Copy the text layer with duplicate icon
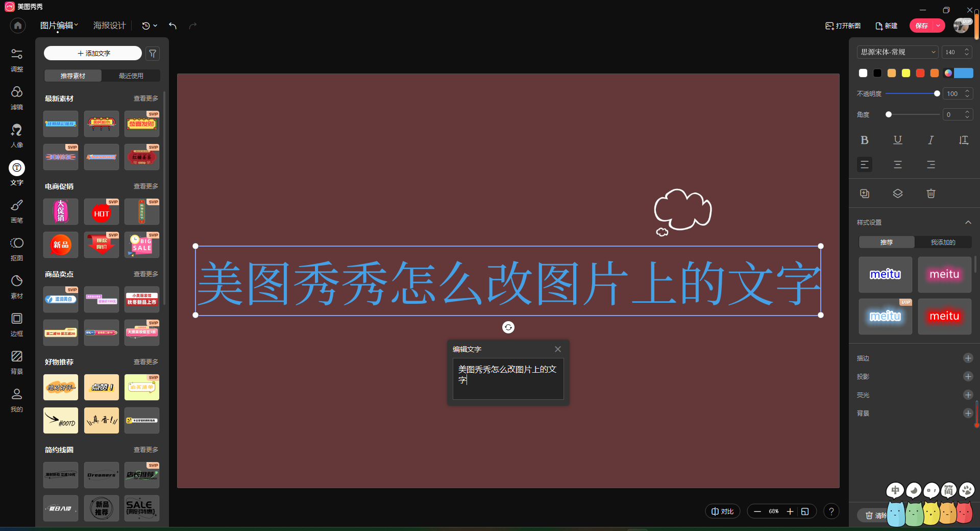 click(865, 194)
